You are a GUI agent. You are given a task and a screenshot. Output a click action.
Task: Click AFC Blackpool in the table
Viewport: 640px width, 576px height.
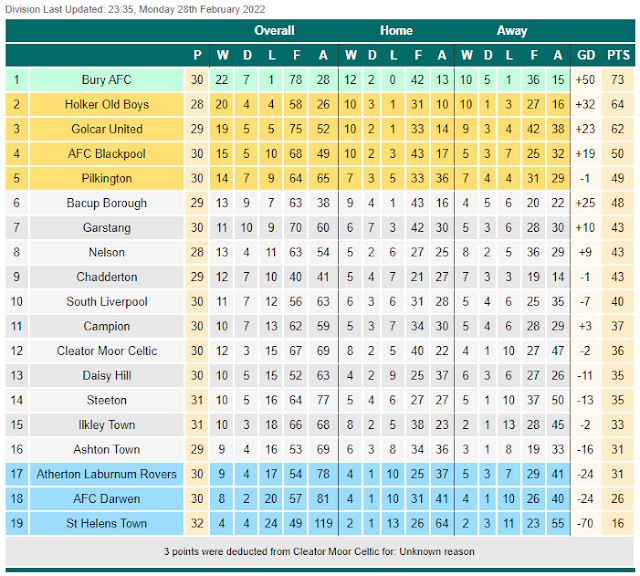click(x=107, y=154)
